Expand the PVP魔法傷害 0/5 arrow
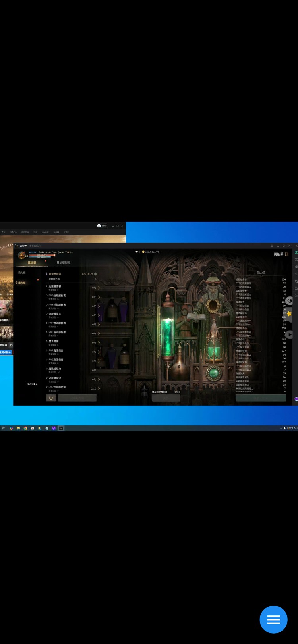Screen dimensions: 298x644 (99, 352)
